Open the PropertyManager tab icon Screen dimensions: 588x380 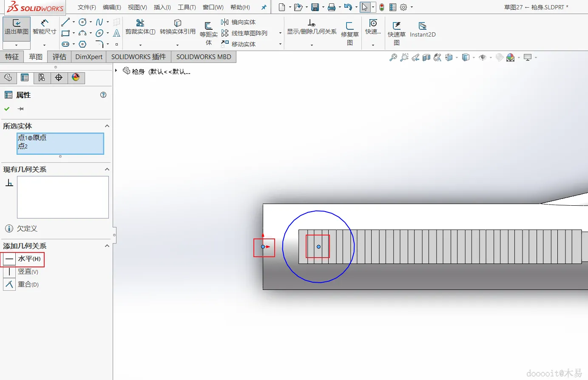pos(25,77)
